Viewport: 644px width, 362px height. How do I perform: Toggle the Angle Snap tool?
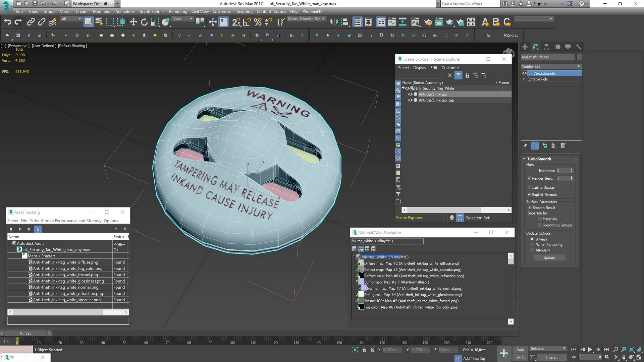247,22
